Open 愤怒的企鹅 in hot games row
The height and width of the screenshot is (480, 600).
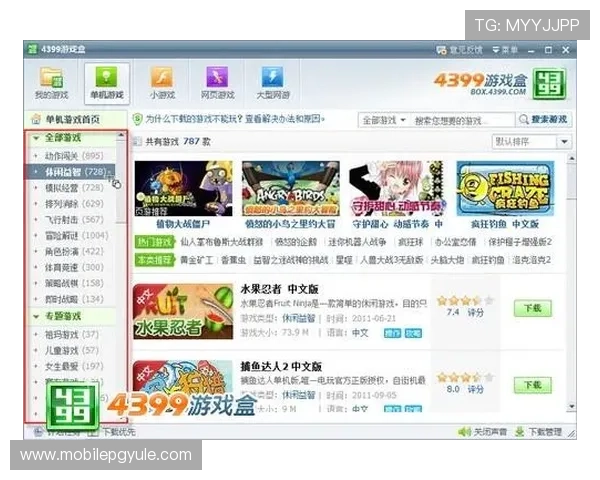click(296, 242)
